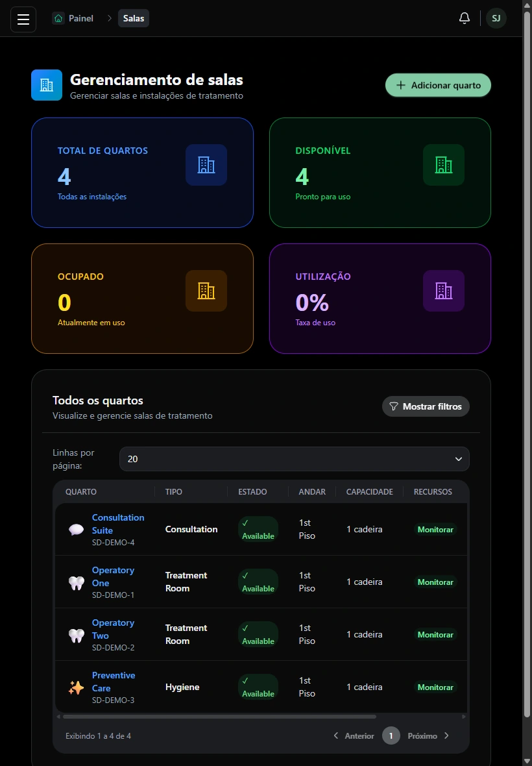Open the SJ user avatar menu
Viewport: 532px width, 766px height.
pos(496,18)
